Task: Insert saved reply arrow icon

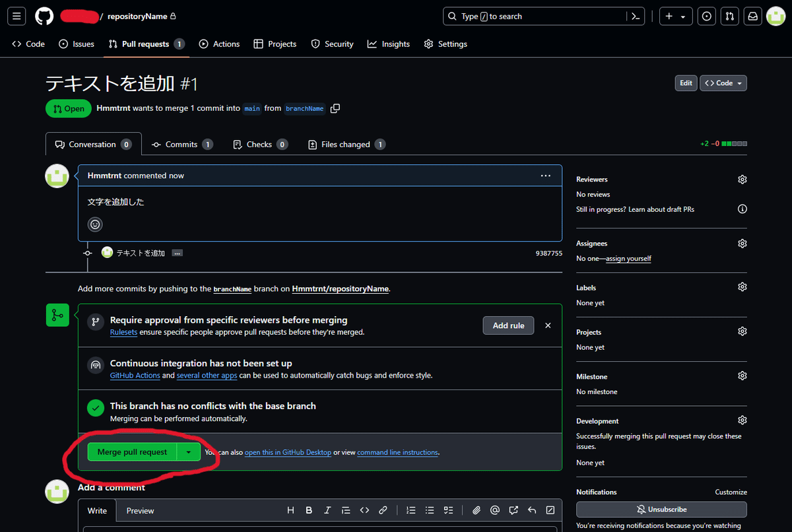Action: tap(532, 510)
